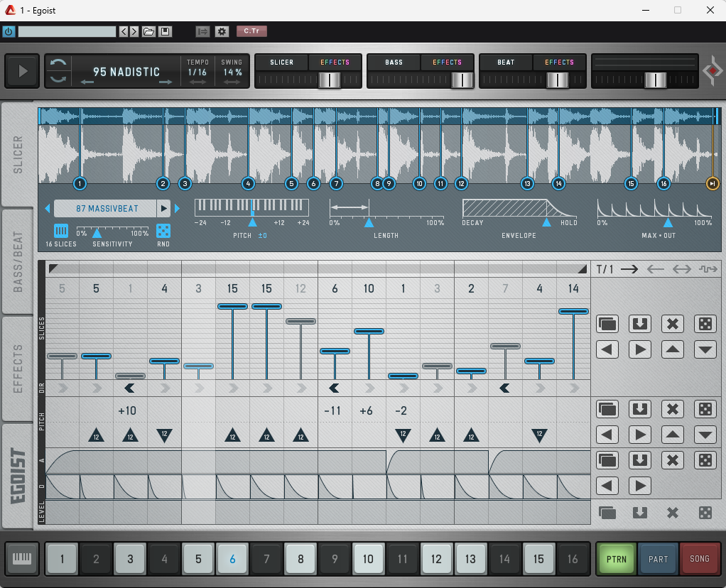Open plugin settings gear
The width and height of the screenshot is (726, 588).
point(222,31)
